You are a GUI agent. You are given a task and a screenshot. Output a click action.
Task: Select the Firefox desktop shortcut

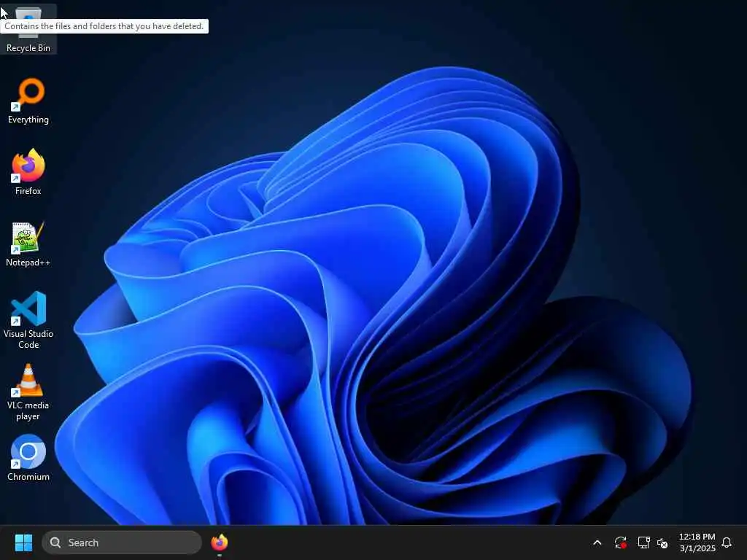[x=28, y=172]
